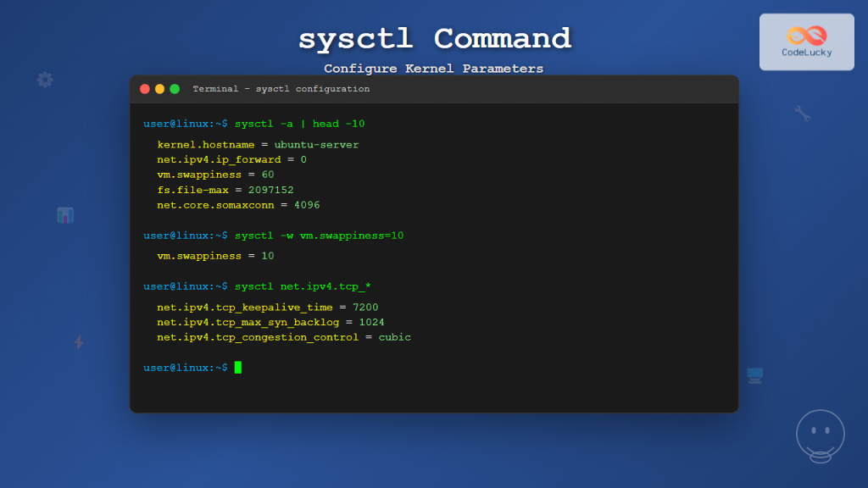Click the yellow minimize circle

pos(159,88)
